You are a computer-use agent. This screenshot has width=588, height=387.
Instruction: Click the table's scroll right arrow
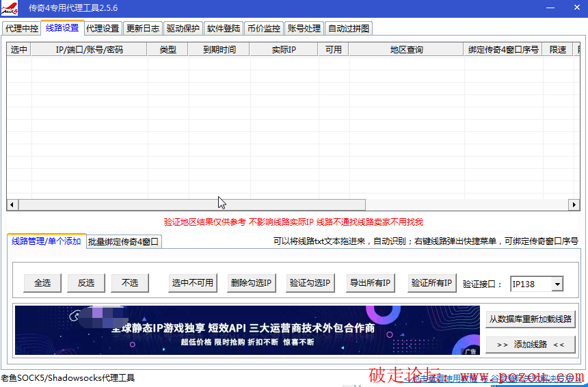[x=574, y=204]
